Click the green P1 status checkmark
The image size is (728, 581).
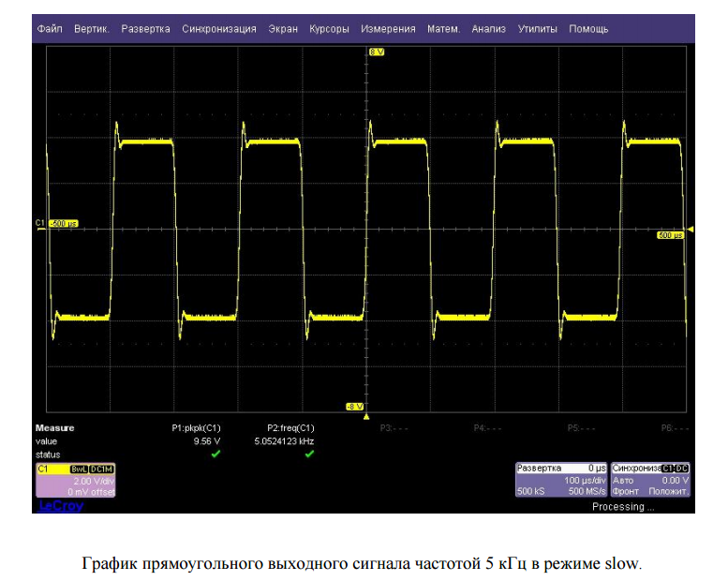point(216,454)
